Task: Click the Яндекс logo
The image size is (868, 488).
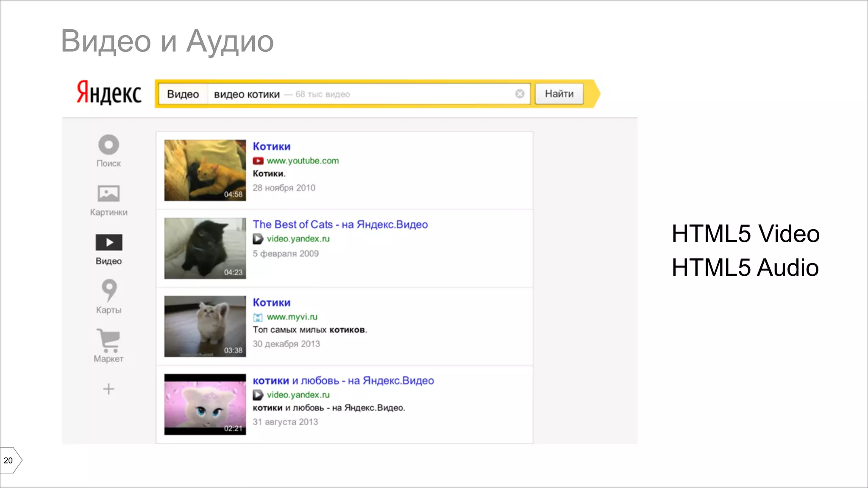Action: 109,93
